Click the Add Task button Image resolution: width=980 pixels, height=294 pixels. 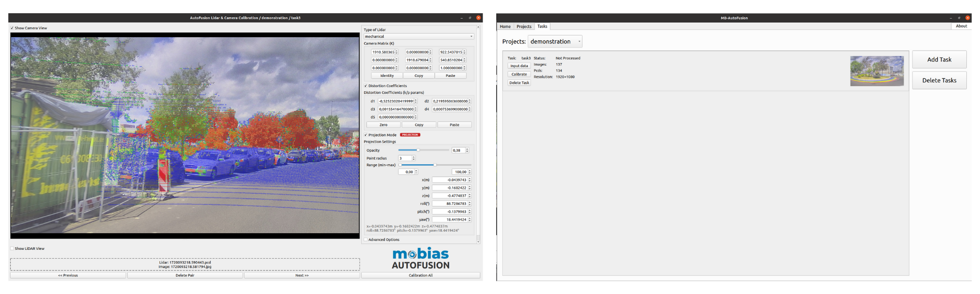(939, 59)
